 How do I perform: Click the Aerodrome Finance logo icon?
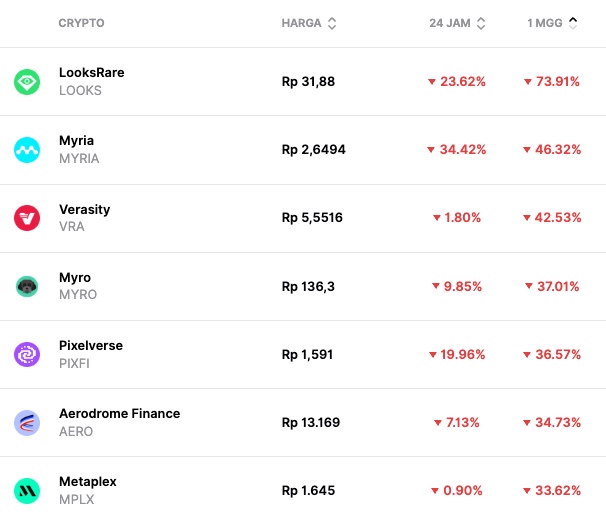click(x=27, y=422)
